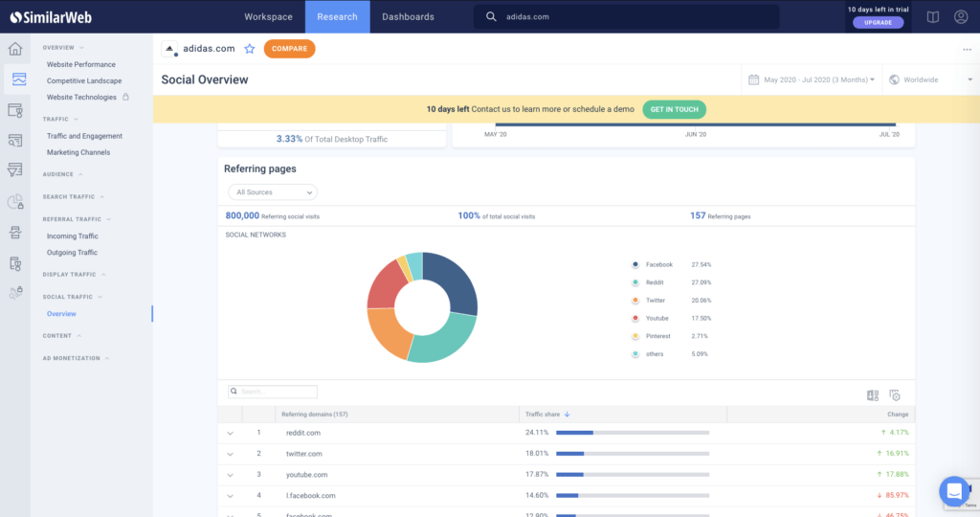Click the lock icon next to Website Technologies

[x=125, y=97]
